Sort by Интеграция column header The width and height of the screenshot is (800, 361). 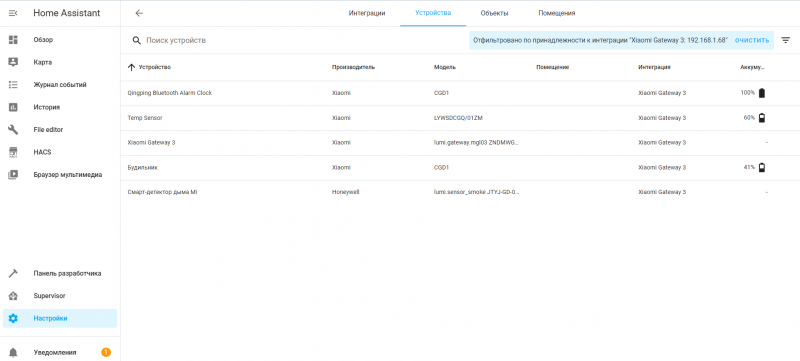tap(654, 67)
